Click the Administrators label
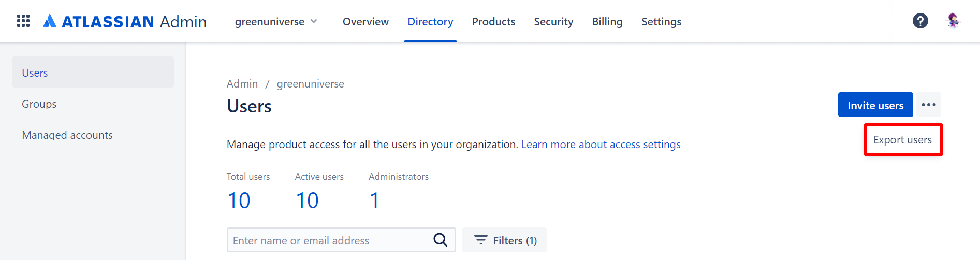The image size is (980, 260). 399,177
